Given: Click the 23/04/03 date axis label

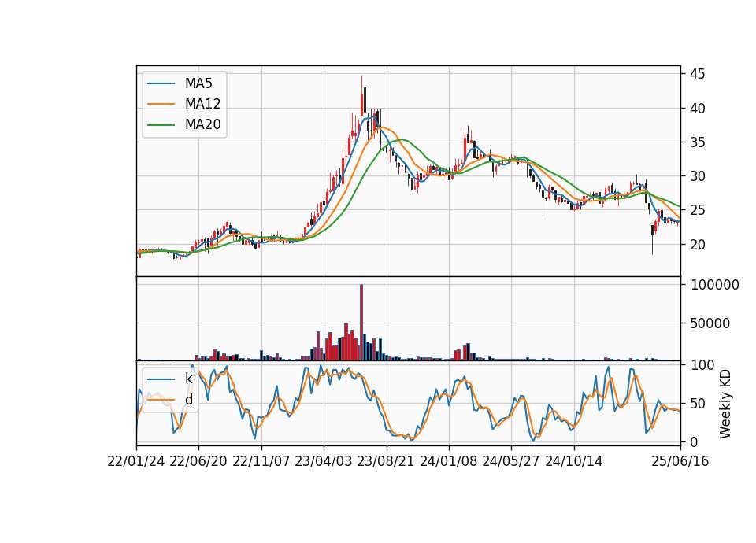Looking at the screenshot, I should pos(324,461).
